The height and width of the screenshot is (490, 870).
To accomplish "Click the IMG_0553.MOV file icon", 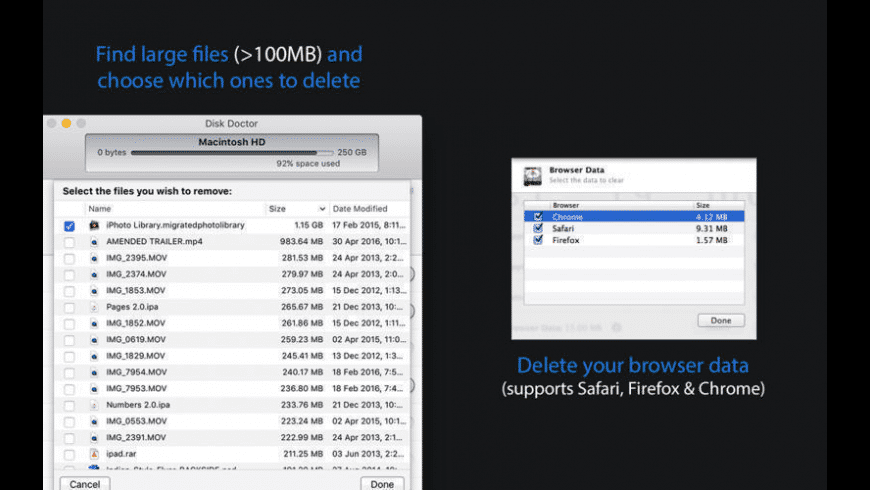I will tap(94, 422).
